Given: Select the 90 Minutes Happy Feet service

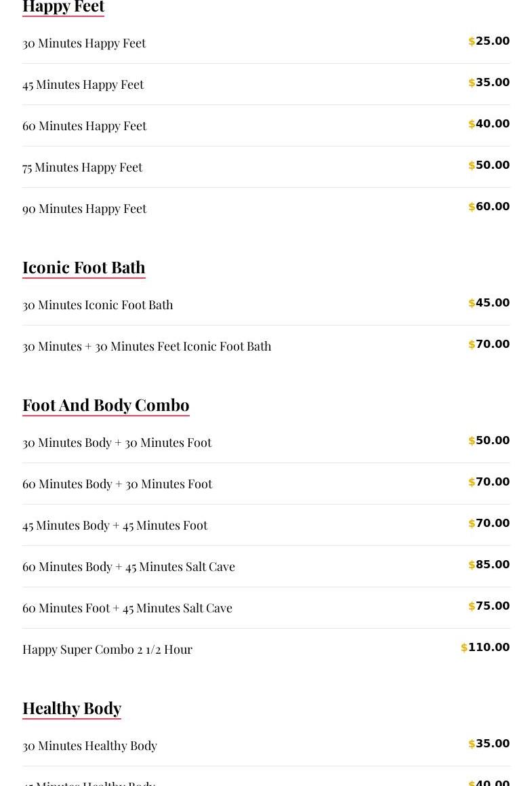Looking at the screenshot, I should point(84,208).
